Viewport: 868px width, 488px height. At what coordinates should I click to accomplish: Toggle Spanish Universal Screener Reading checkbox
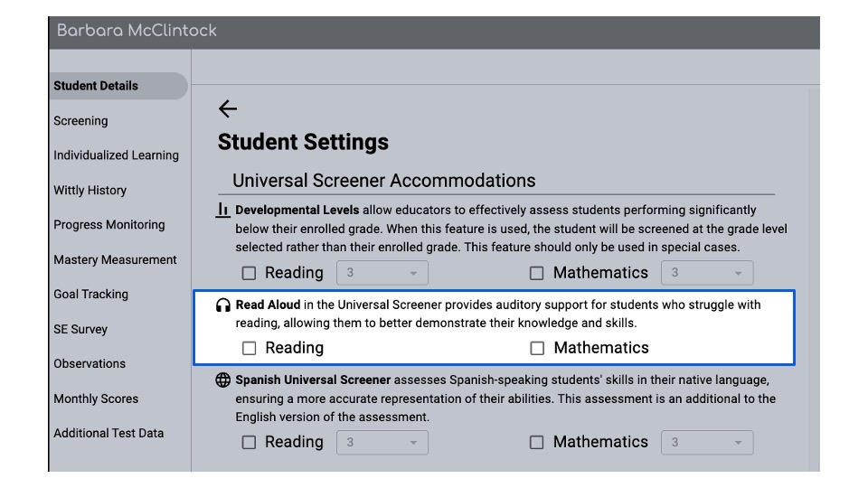[249, 442]
